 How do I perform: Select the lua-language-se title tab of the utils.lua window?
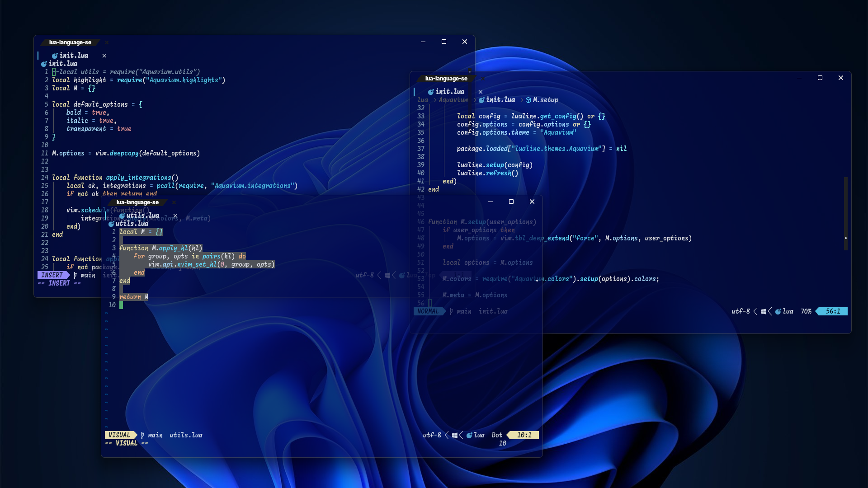(x=137, y=202)
